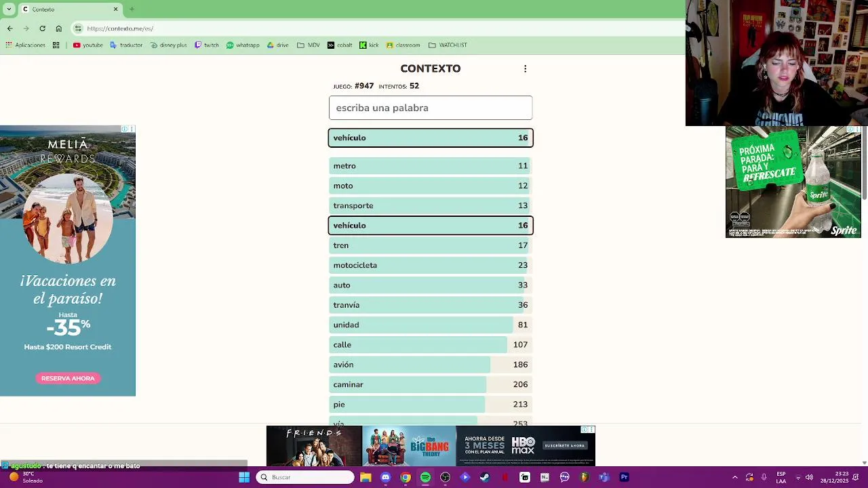This screenshot has width=868, height=488.
Task: Select the 'metro' guess row
Action: 431,166
